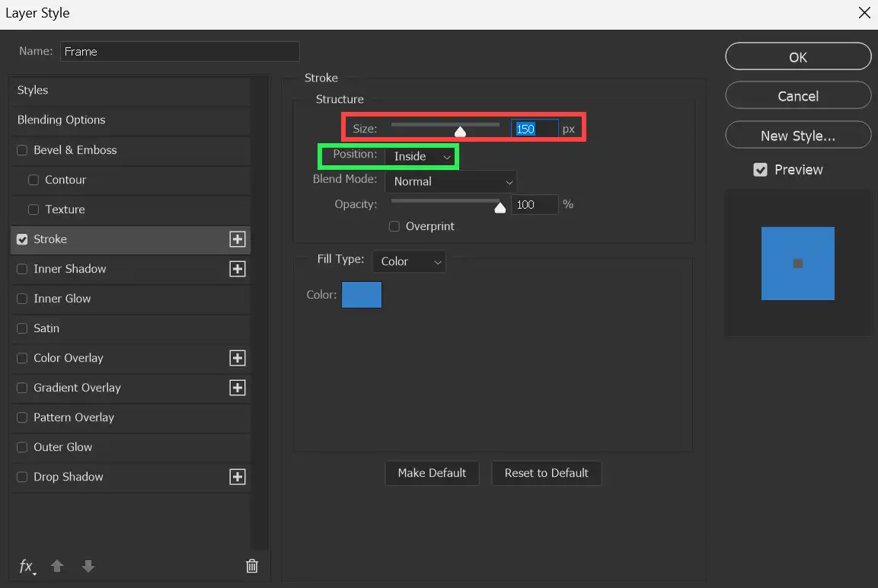Click the fx icon at bottom left

coord(26,567)
